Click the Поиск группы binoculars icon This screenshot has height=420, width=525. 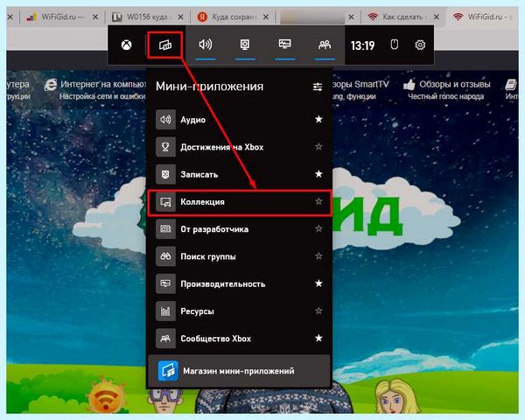[165, 256]
